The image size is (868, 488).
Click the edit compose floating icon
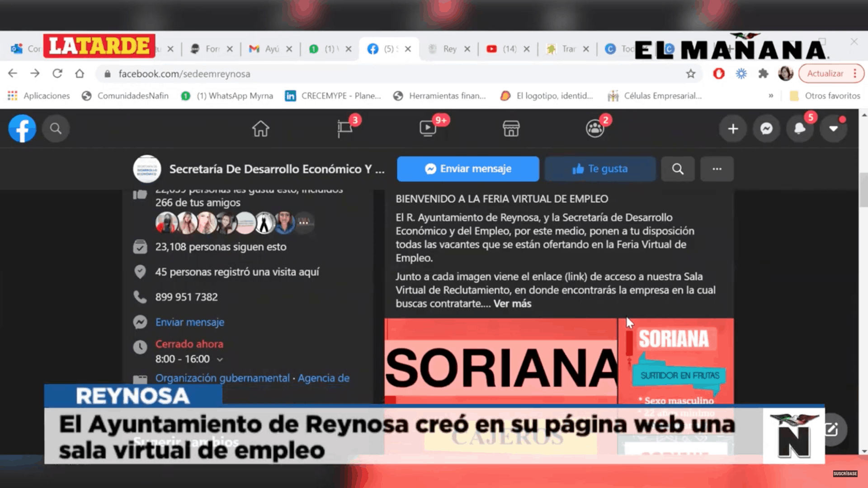[x=833, y=429]
